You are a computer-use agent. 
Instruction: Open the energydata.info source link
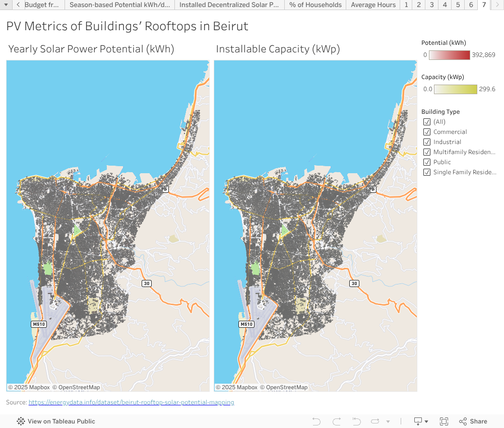[x=131, y=402]
